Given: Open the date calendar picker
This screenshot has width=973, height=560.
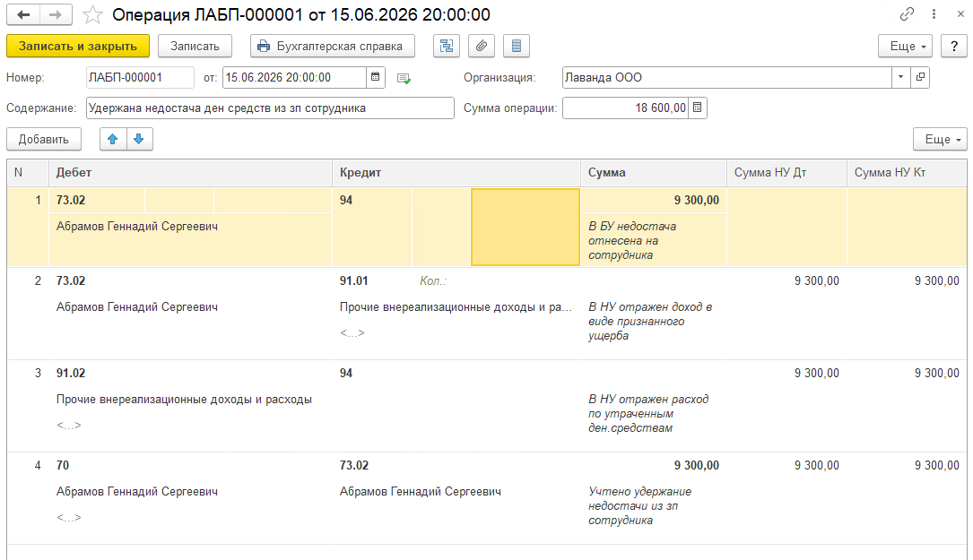Looking at the screenshot, I should 376,78.
